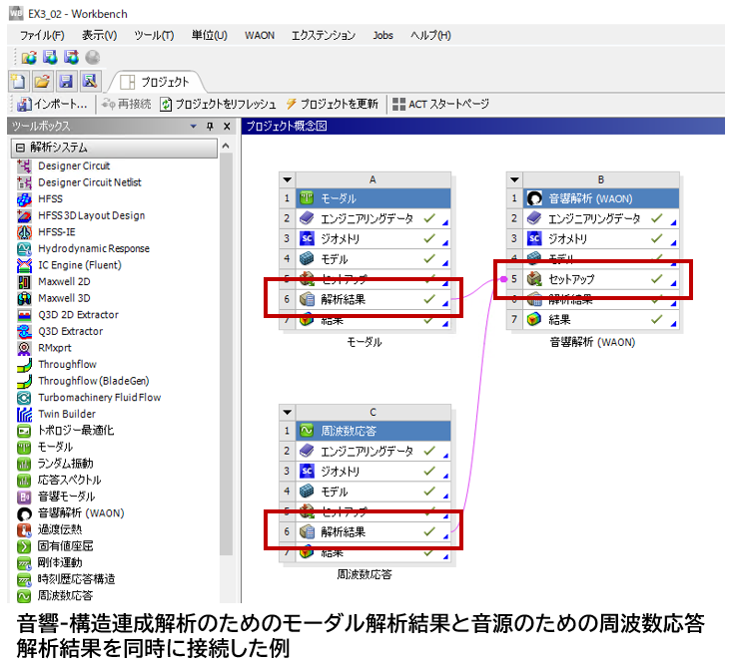Select the HFSS-IE toolbox icon
This screenshot has width=731, height=663.
(24, 232)
